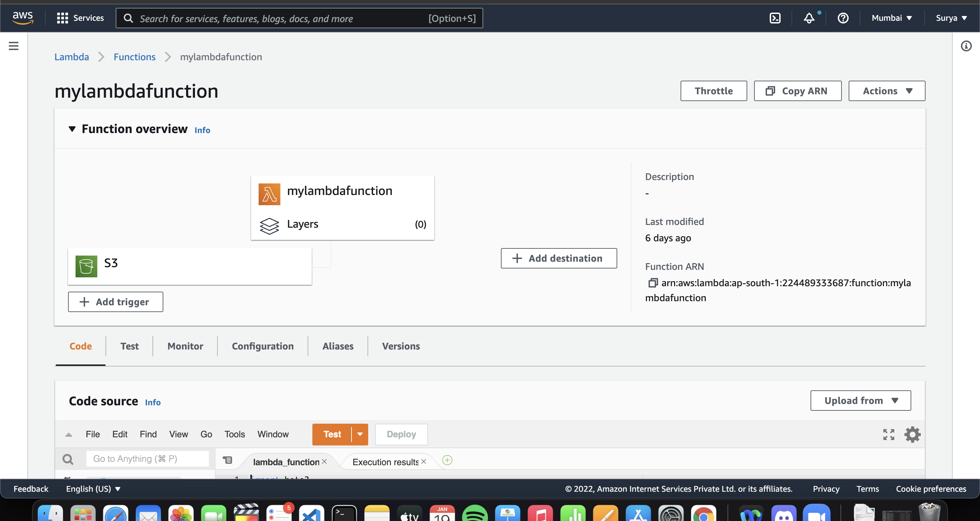
Task: Click the help question mark icon
Action: point(843,18)
